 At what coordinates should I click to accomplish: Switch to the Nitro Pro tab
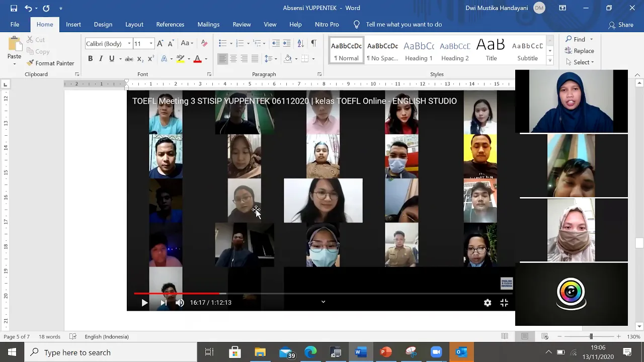point(327,24)
